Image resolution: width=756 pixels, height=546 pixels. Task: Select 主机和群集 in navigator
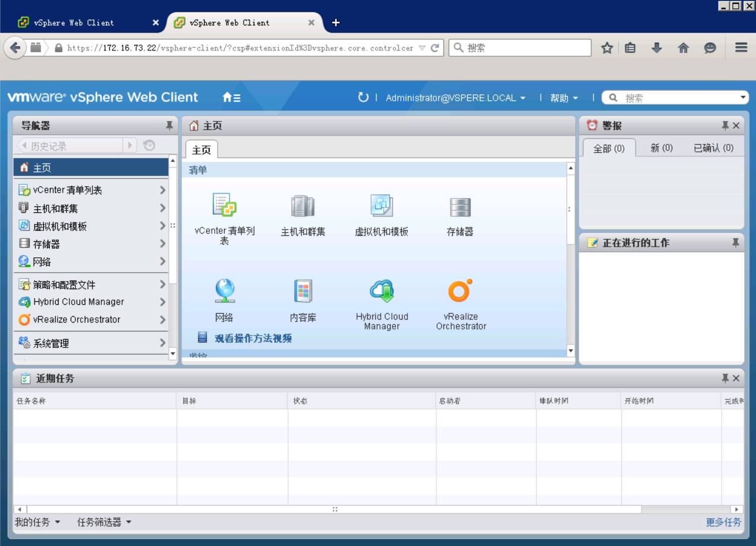[x=91, y=208]
